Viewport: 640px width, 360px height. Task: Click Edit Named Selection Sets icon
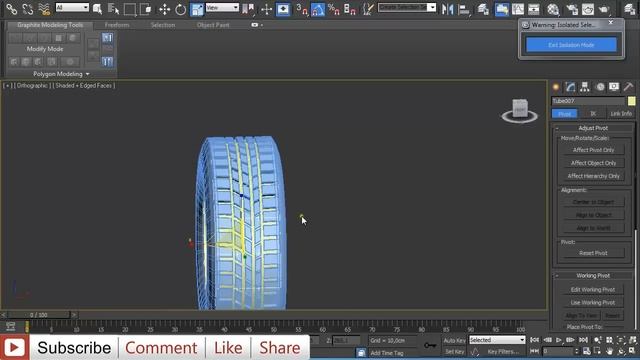(x=368, y=8)
